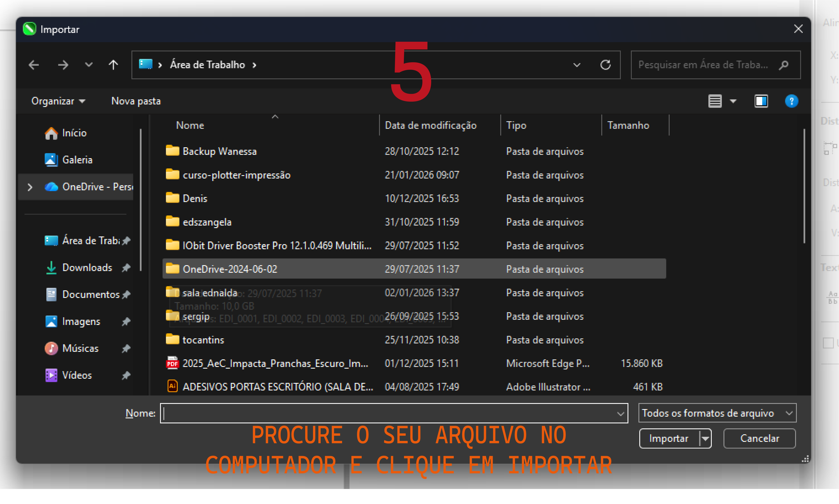The image size is (839, 504).
Task: Sort files by the Nome column
Action: 190,125
